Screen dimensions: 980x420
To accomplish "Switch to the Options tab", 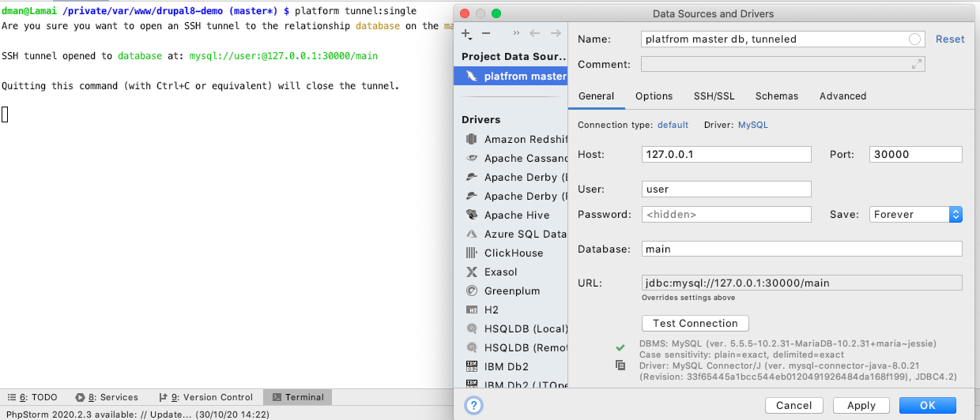I will tap(654, 96).
